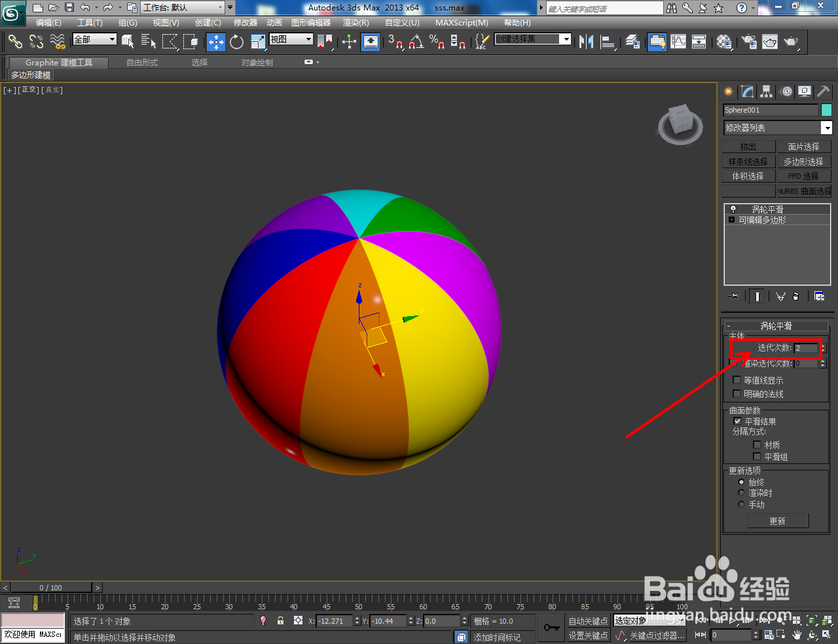This screenshot has height=644, width=838.
Task: Switch to the 自由形式 ribbon tab
Action: 142,63
